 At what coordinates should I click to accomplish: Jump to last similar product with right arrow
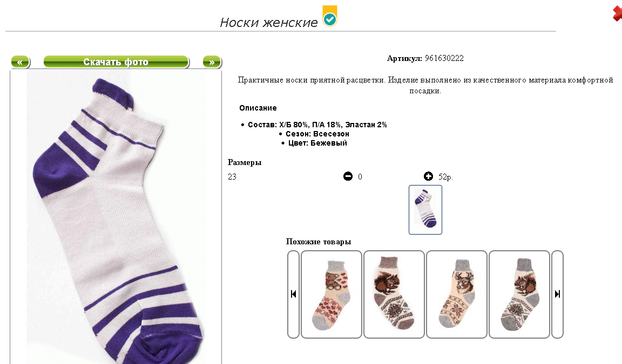[557, 294]
